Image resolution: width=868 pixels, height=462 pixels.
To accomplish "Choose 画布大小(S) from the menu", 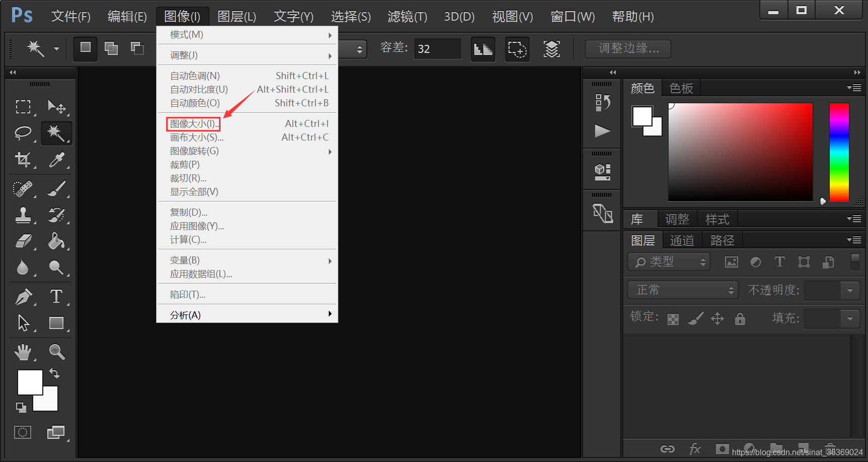I will coord(247,138).
